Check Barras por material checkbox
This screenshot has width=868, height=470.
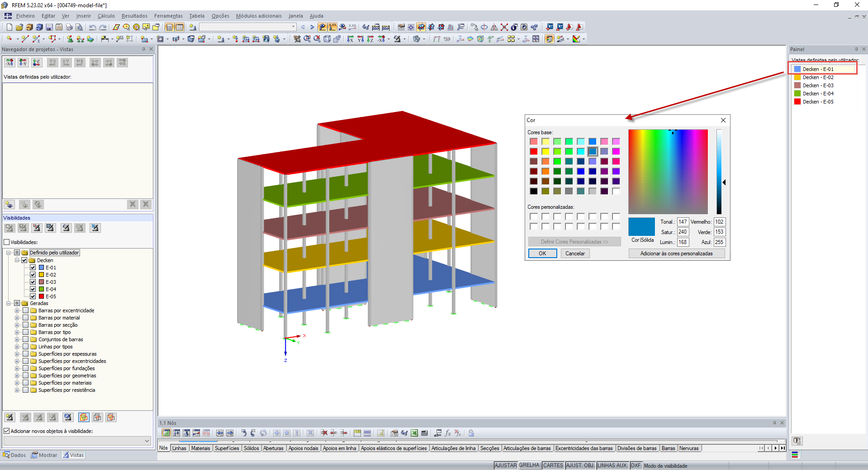tap(26, 318)
